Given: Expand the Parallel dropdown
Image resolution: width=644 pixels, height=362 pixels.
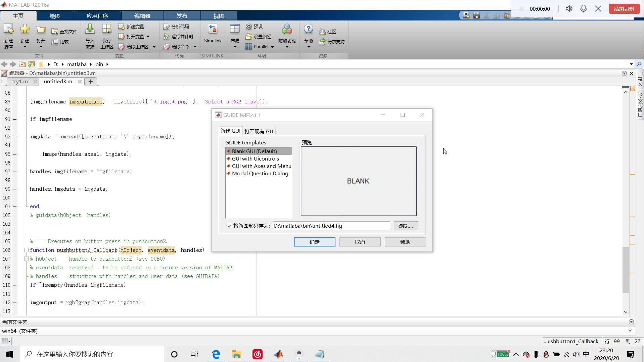Looking at the screenshot, I should 272,47.
